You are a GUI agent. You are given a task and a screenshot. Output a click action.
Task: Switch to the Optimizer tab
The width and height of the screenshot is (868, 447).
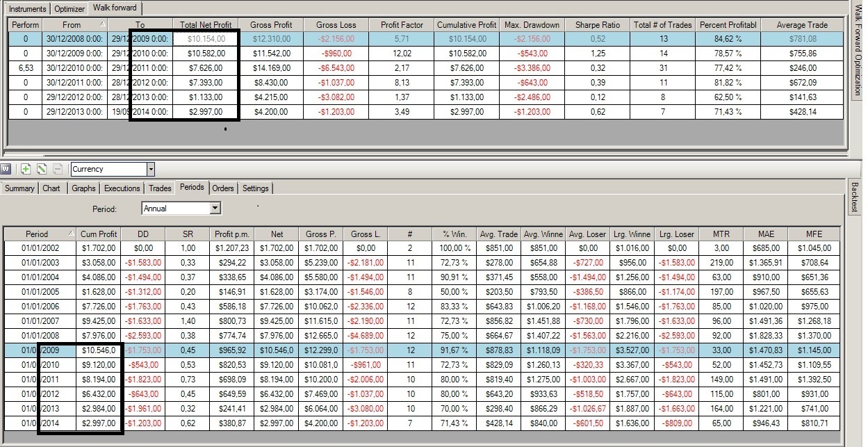pyautogui.click(x=69, y=9)
